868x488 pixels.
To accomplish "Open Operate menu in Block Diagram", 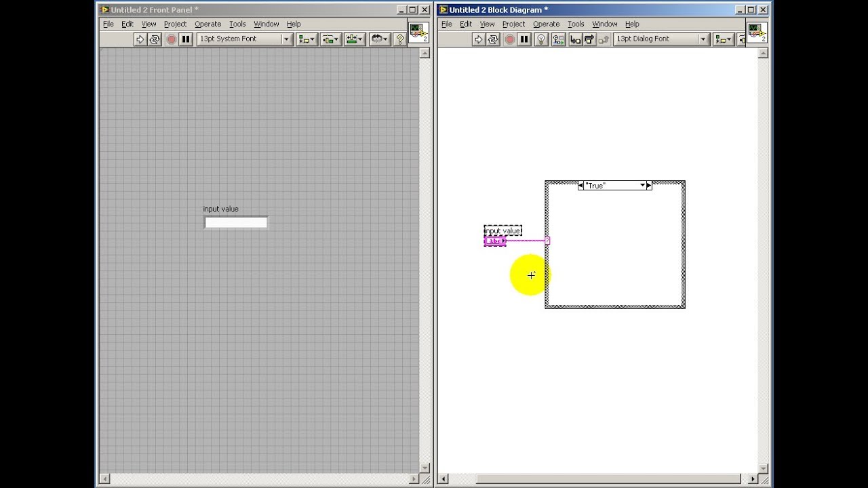I will click(546, 24).
